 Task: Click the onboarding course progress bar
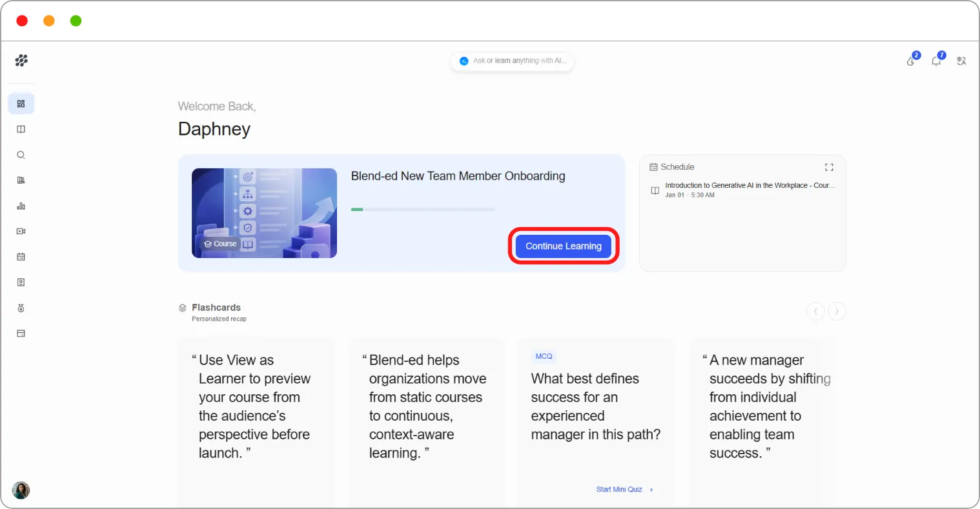tap(423, 209)
